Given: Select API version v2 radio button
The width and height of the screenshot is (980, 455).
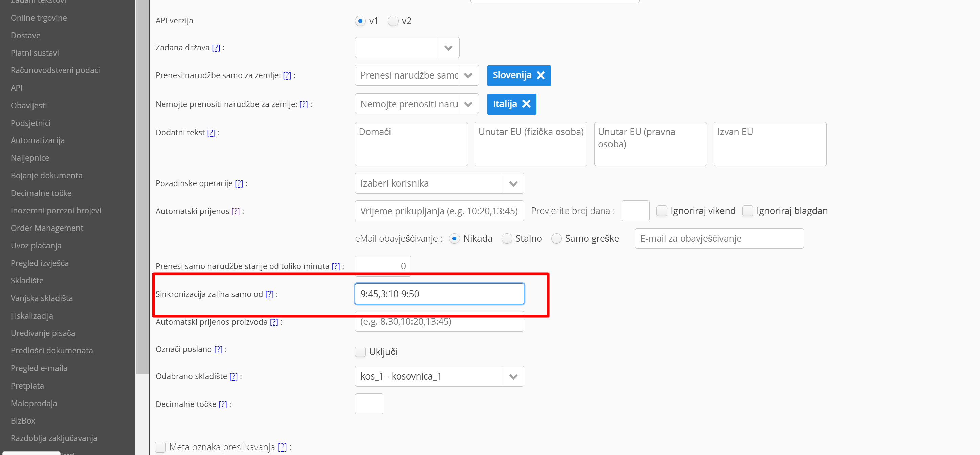Looking at the screenshot, I should 393,21.
